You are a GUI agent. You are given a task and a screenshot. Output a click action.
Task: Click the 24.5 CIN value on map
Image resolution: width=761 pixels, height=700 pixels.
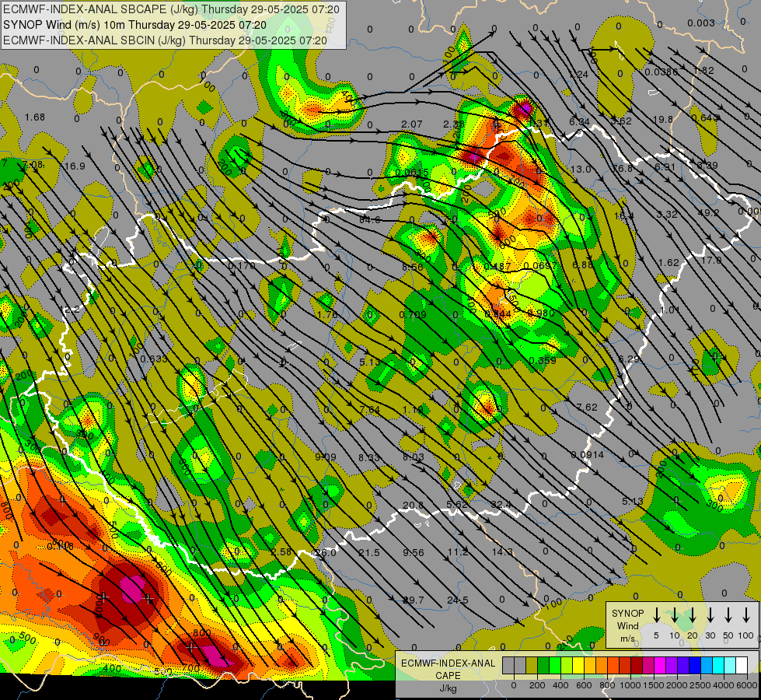(x=458, y=600)
